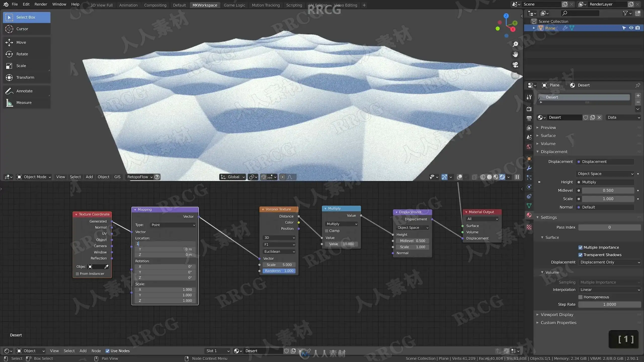Open Displacement Only method dropdown
This screenshot has width=644, height=362.
click(610, 262)
